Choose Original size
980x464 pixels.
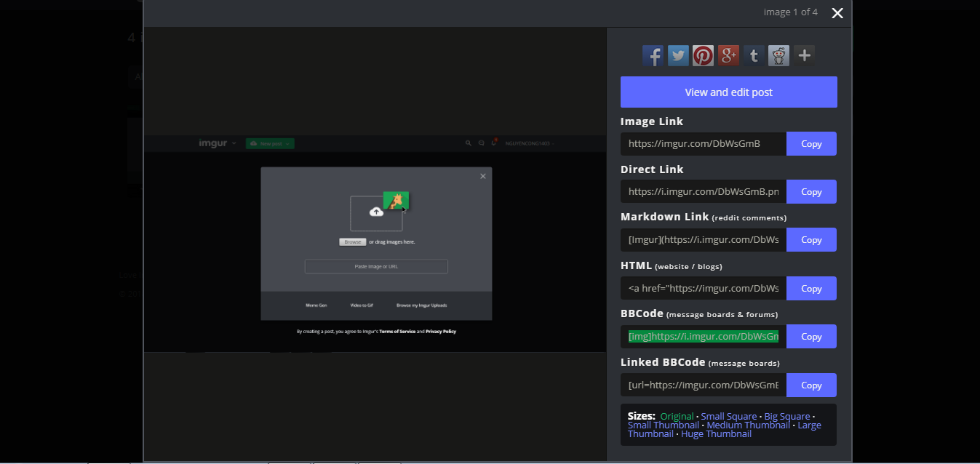[x=677, y=417]
